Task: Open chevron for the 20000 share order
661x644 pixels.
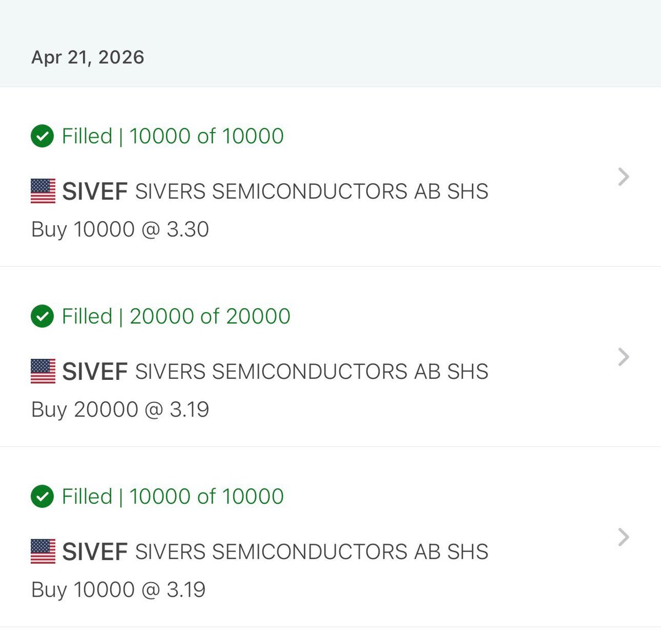Action: click(x=624, y=357)
